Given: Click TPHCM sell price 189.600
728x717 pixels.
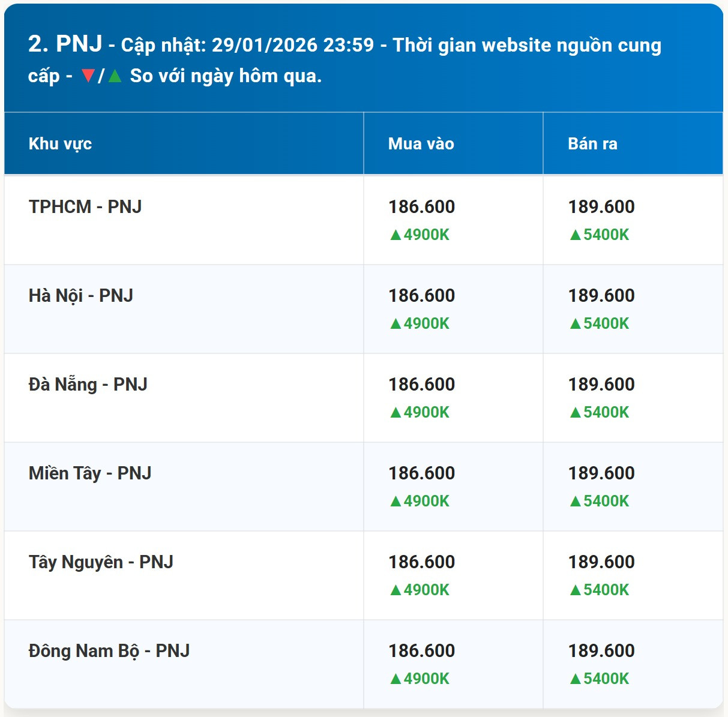Looking at the screenshot, I should (x=601, y=206).
